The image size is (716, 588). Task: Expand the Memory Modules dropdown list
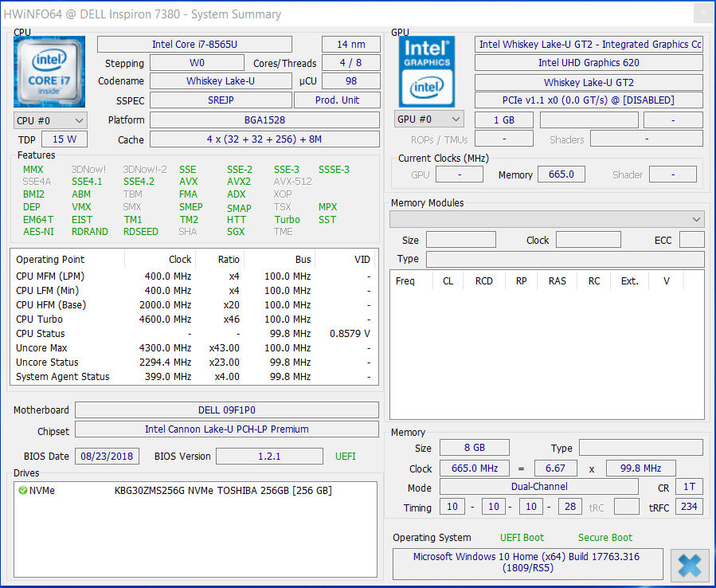(x=546, y=219)
